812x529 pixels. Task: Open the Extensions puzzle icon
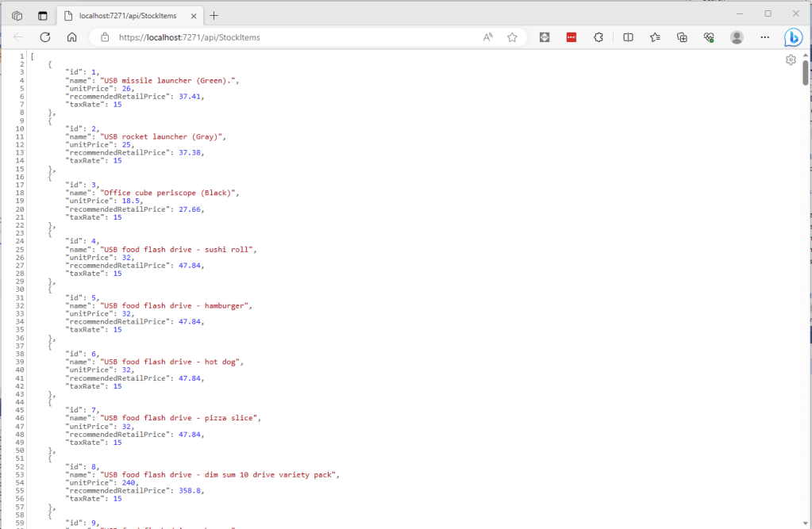point(599,37)
